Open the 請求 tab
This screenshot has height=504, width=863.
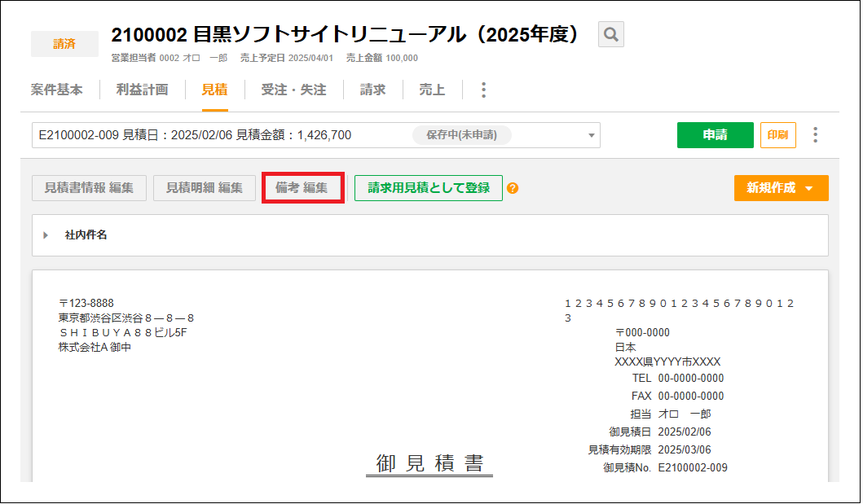click(372, 90)
